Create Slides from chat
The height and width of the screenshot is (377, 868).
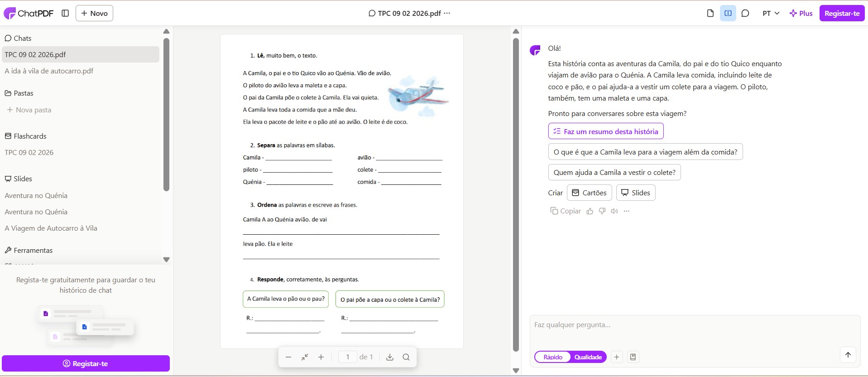click(x=636, y=193)
